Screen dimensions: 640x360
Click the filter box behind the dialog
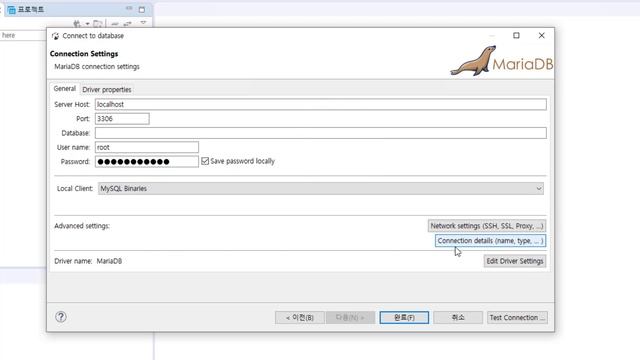(x=23, y=36)
